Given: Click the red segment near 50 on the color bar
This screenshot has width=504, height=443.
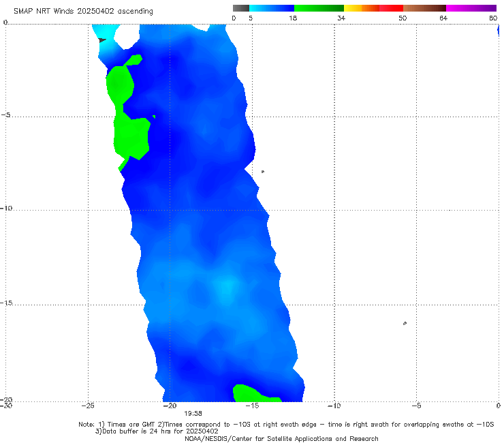Looking at the screenshot, I should click(391, 8).
